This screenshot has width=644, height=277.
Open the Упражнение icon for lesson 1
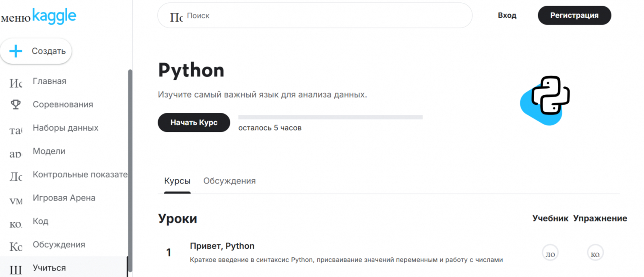[x=595, y=253]
